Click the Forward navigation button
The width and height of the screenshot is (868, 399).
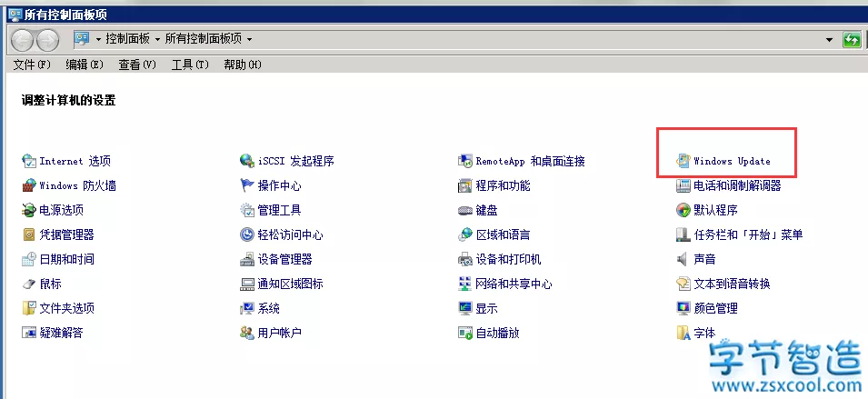pyautogui.click(x=47, y=40)
